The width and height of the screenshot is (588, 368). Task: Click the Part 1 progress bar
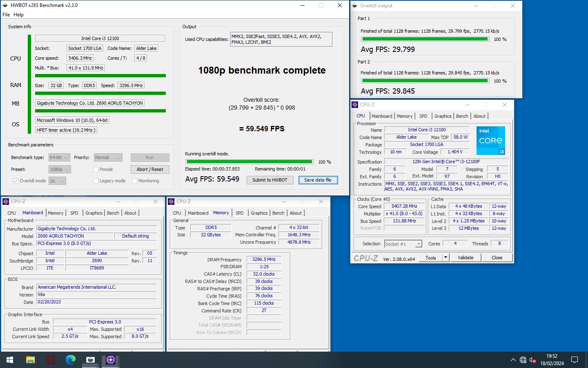(425, 39)
